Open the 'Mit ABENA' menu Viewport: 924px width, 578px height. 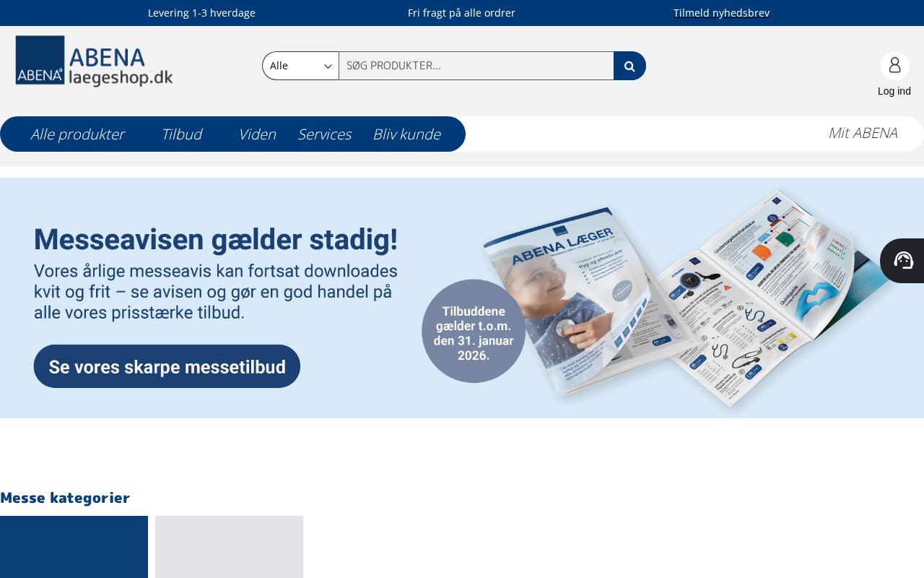click(x=863, y=133)
